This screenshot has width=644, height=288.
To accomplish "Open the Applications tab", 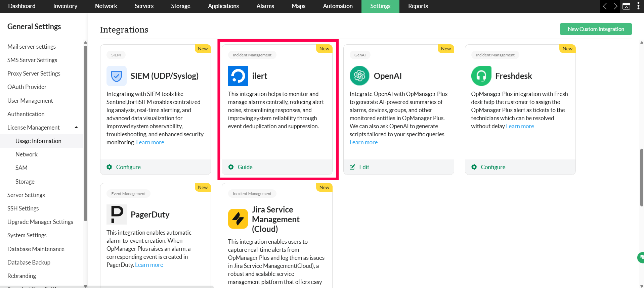I will tap(223, 6).
